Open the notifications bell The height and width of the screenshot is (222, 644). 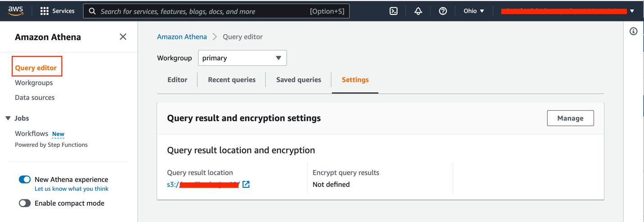(x=418, y=11)
